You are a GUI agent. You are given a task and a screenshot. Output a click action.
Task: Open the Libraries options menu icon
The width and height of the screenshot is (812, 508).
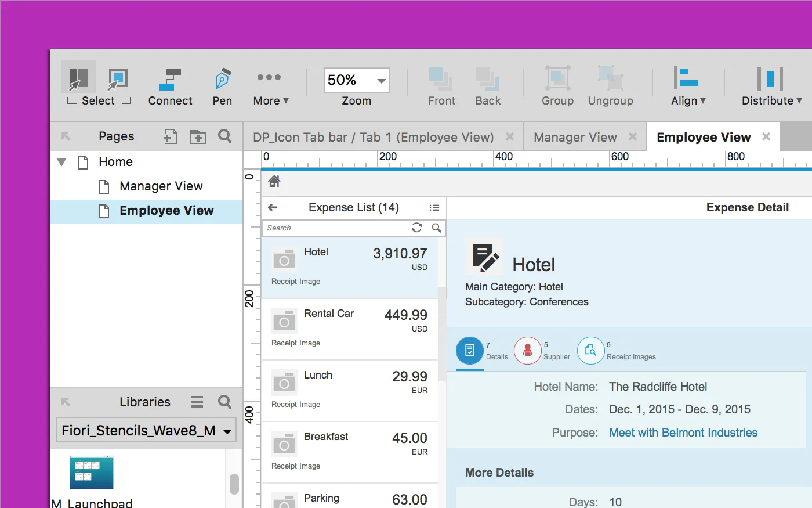[197, 402]
